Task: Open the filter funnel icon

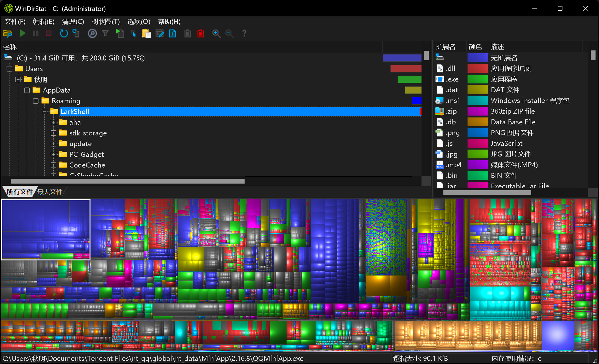Action: coord(106,33)
